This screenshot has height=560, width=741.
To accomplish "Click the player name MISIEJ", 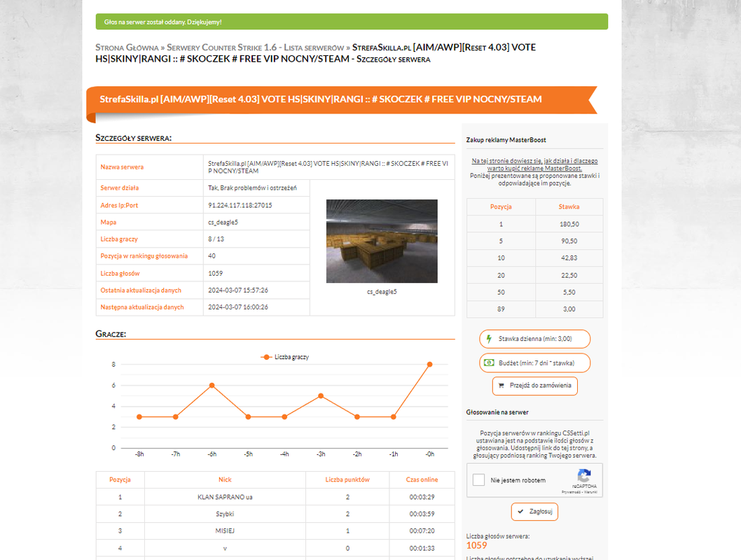I will [x=225, y=531].
